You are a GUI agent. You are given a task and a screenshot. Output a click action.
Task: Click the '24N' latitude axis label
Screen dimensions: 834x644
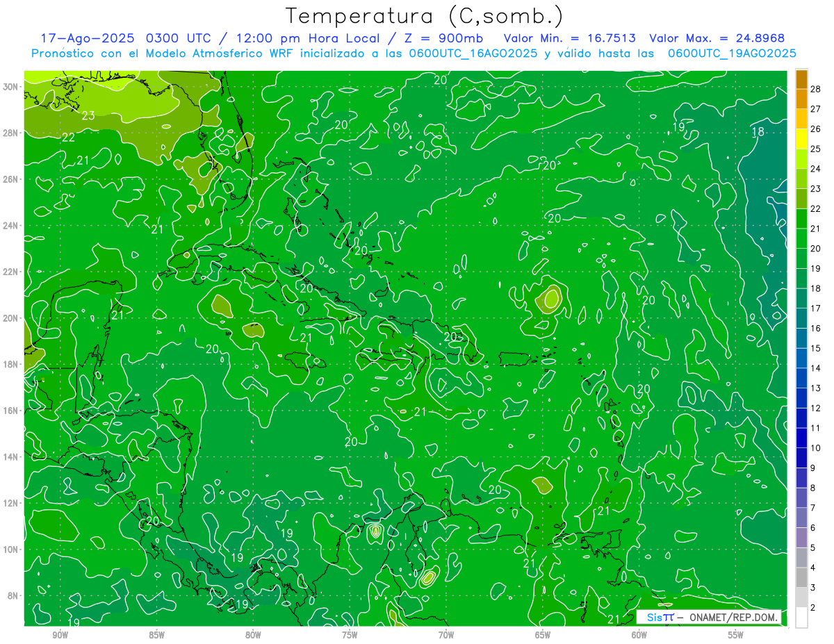click(11, 225)
